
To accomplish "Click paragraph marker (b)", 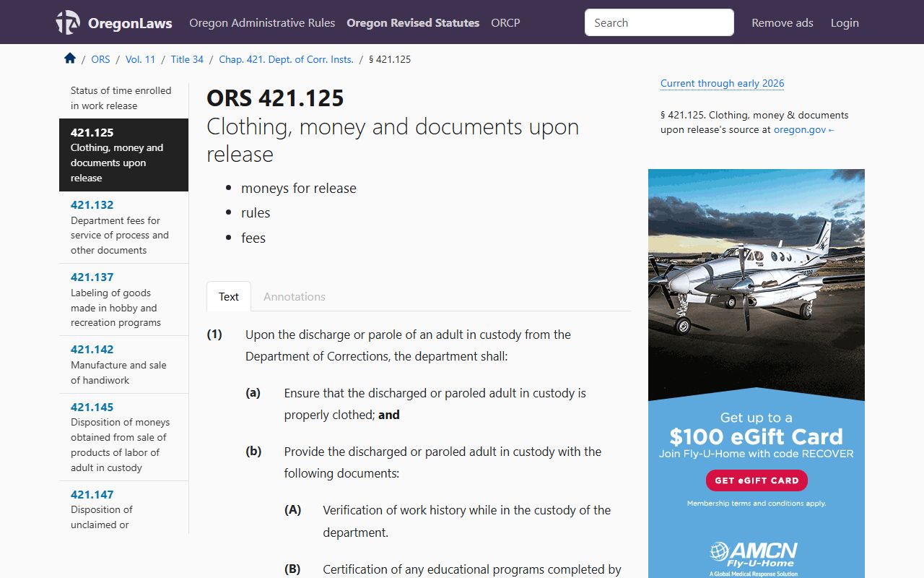I will [x=253, y=452].
